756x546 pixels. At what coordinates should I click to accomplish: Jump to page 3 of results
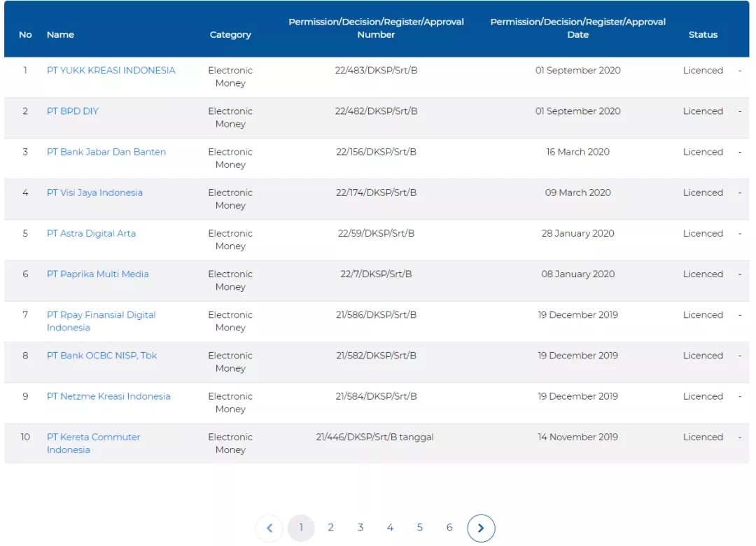tap(360, 528)
